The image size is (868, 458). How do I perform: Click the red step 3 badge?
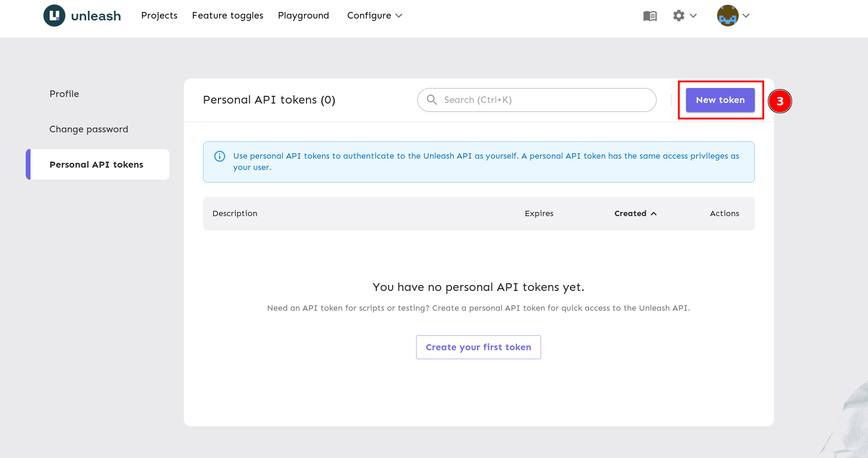click(779, 102)
